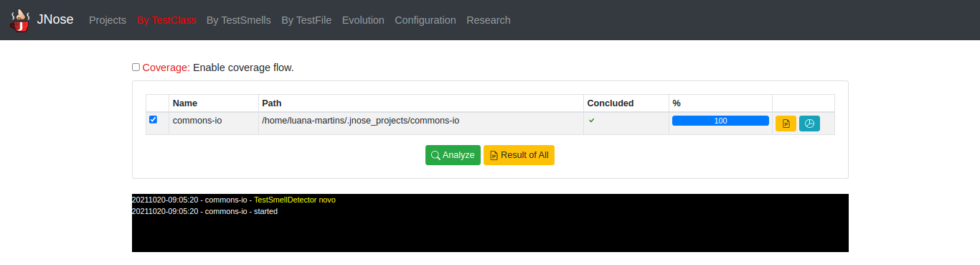This screenshot has height=265, width=980.
Task: Navigate to the Research page
Action: click(x=489, y=20)
